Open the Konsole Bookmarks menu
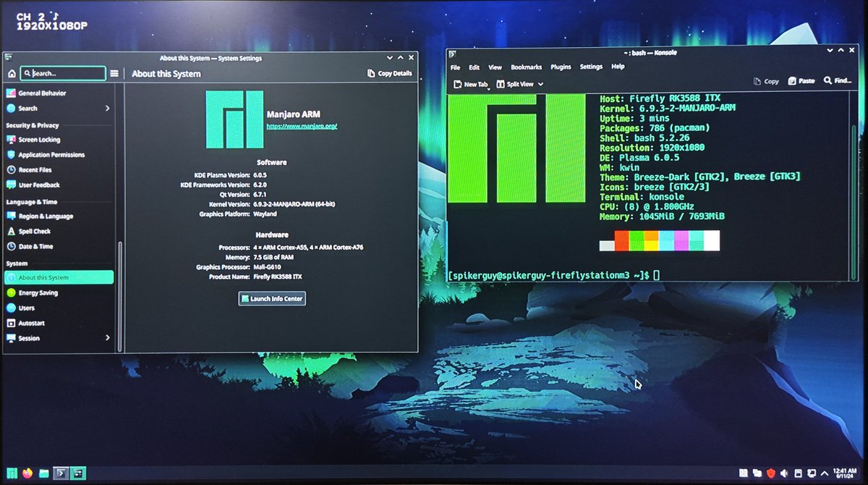Image resolution: width=868 pixels, height=485 pixels. click(x=526, y=67)
